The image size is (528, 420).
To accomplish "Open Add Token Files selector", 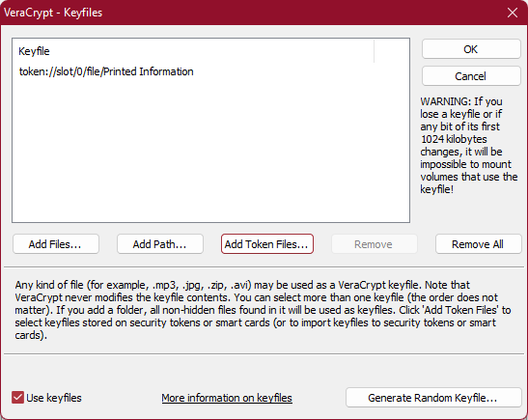I will (x=267, y=244).
